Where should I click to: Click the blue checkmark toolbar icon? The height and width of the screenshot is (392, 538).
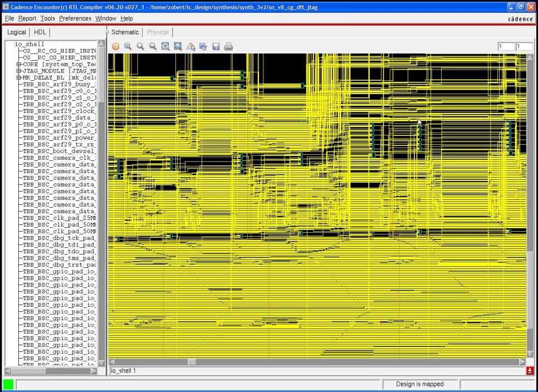click(203, 47)
